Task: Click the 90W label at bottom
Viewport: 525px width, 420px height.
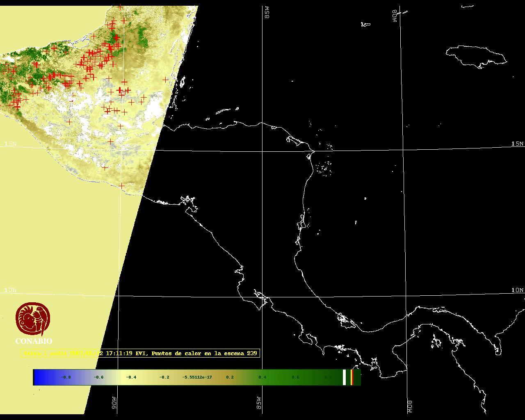Action: coord(114,402)
